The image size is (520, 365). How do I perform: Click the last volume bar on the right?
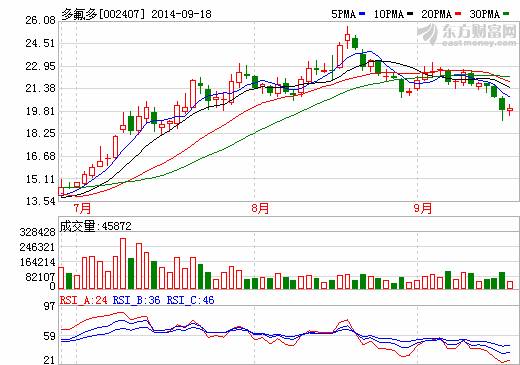click(x=510, y=285)
